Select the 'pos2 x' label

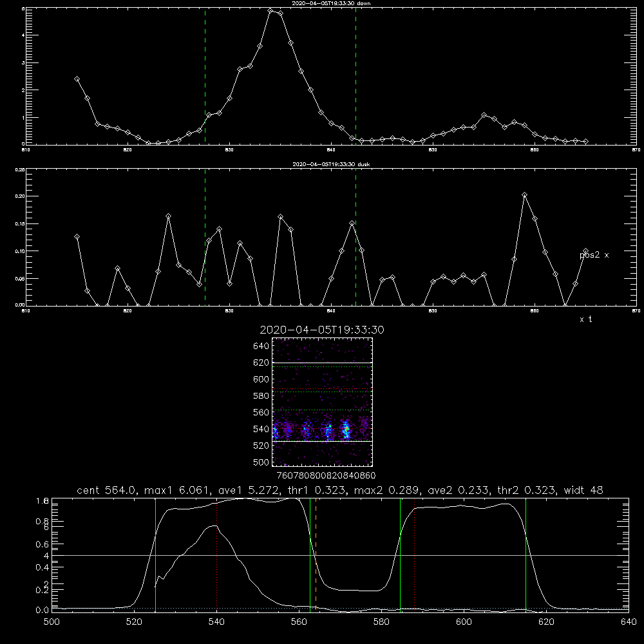(594, 255)
